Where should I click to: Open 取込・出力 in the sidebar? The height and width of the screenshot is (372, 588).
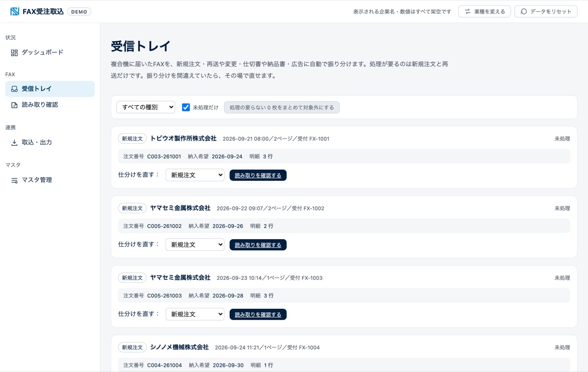pyautogui.click(x=50, y=143)
